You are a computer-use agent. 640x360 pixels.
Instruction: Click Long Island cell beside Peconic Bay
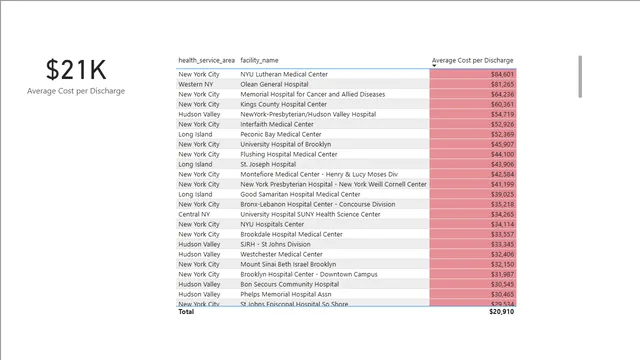[195, 134]
